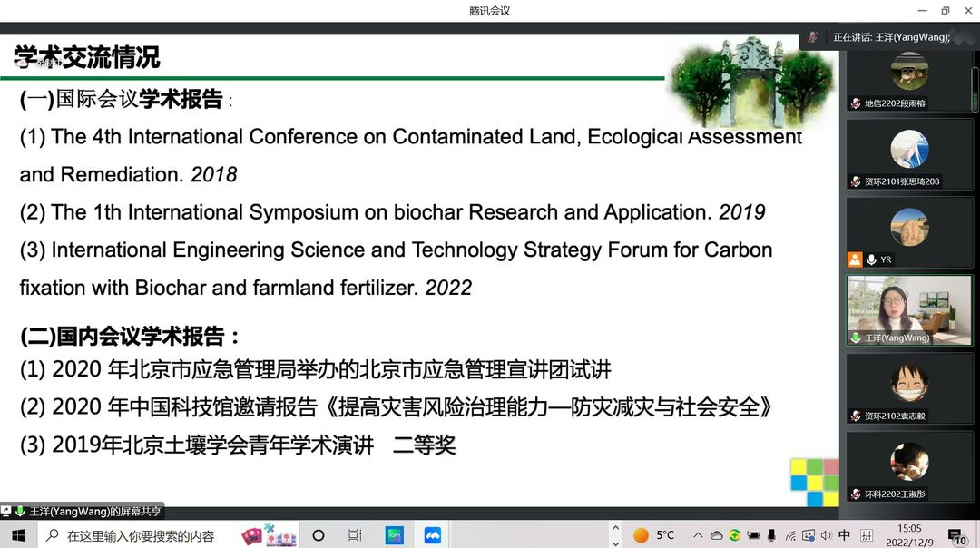
Task: Click muted mic icon for 资环2102袁志毅
Action: point(856,416)
